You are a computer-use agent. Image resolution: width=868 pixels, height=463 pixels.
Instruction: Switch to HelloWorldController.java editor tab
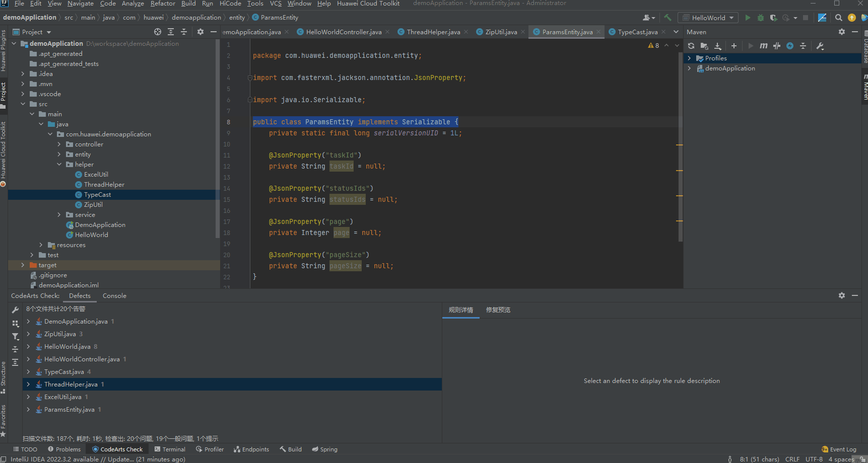(x=344, y=32)
